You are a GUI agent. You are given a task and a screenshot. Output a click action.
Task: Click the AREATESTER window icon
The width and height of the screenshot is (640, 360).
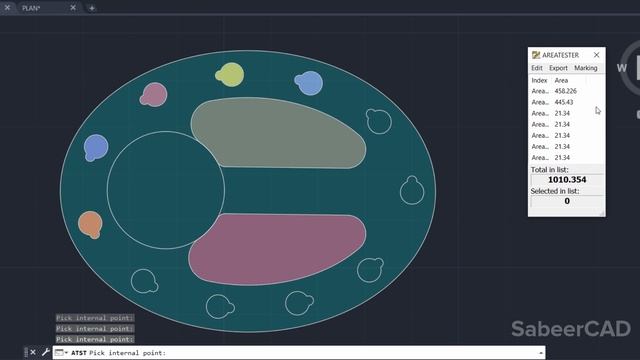536,55
